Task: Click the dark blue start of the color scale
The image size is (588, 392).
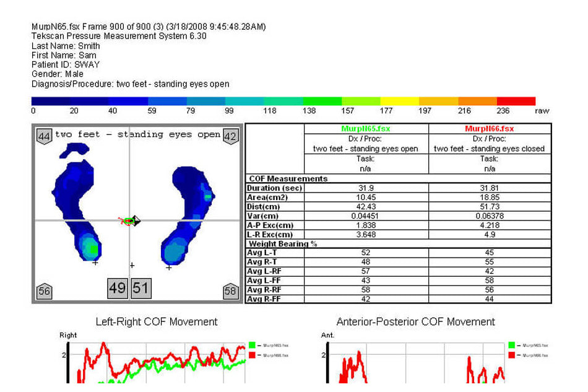Action: (51, 101)
